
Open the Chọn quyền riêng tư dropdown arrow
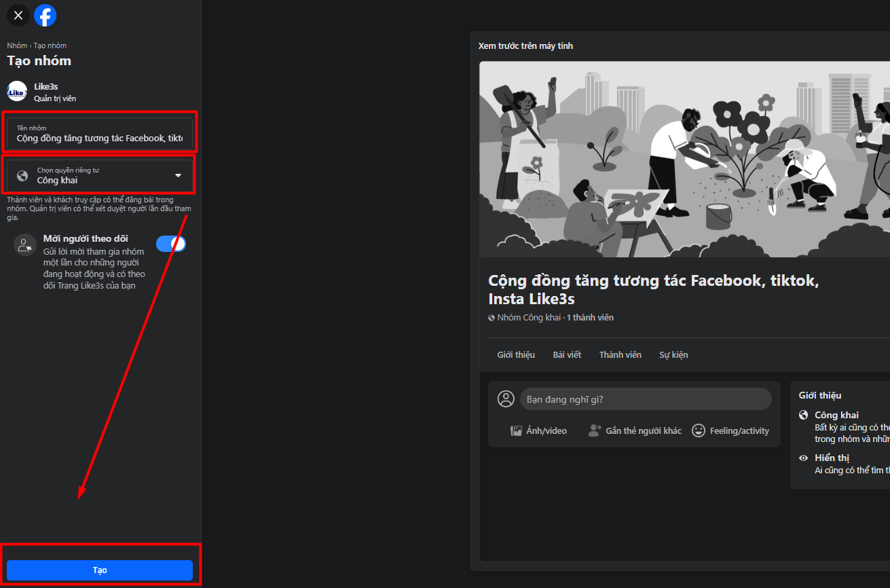[178, 175]
